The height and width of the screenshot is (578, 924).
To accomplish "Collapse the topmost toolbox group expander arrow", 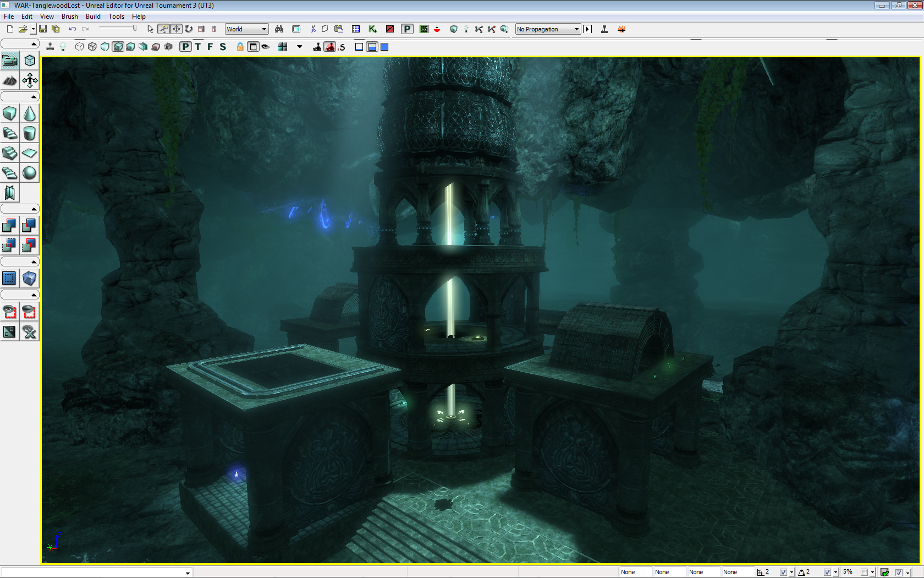I will coord(34,43).
